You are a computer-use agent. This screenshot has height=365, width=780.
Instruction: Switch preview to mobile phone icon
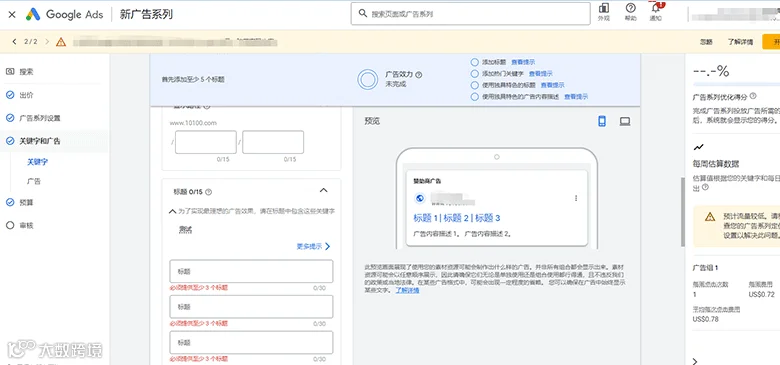(602, 121)
